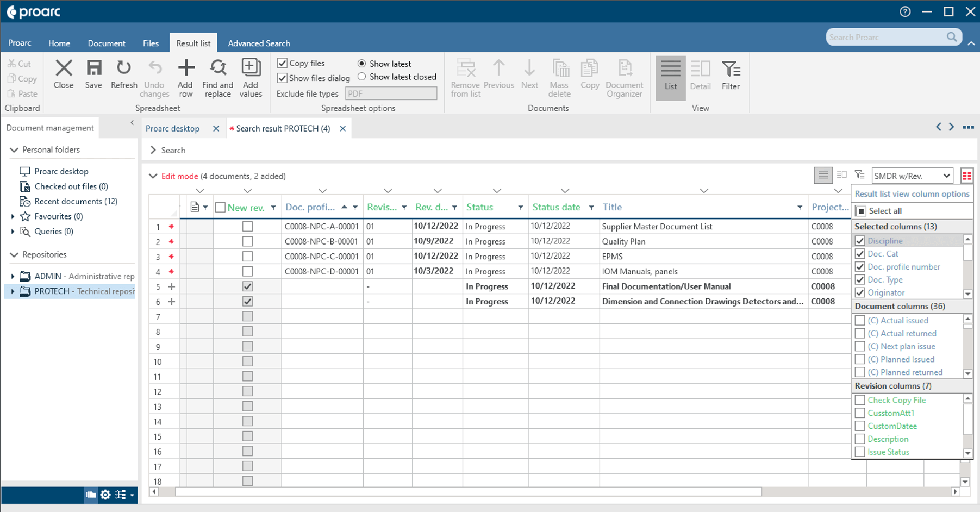Open the Home ribbon tab

[x=59, y=43]
